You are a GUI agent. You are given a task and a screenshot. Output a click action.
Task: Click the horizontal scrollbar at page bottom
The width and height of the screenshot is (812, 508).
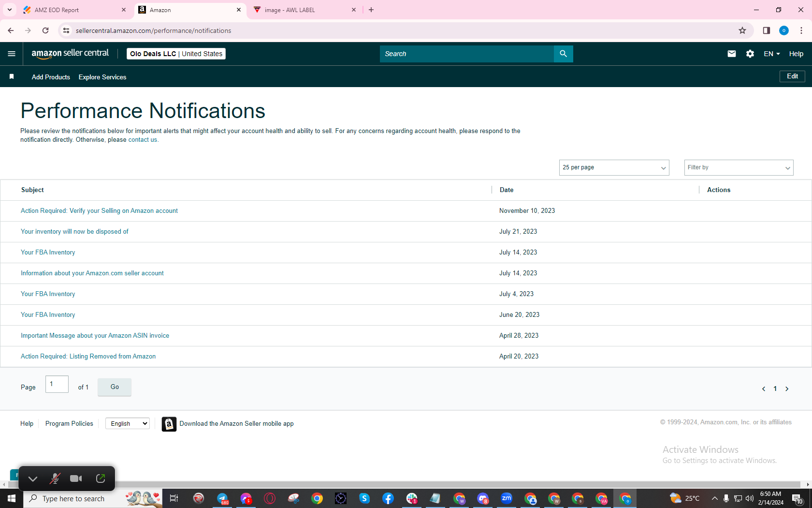[x=404, y=484]
